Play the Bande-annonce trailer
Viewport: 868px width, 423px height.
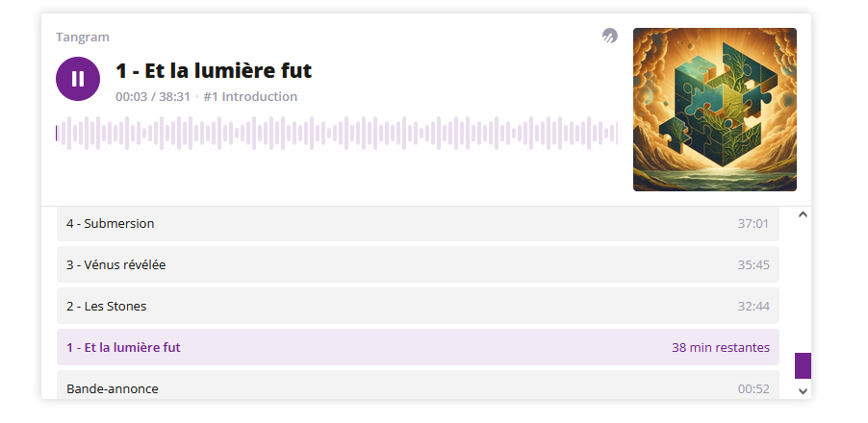click(113, 388)
